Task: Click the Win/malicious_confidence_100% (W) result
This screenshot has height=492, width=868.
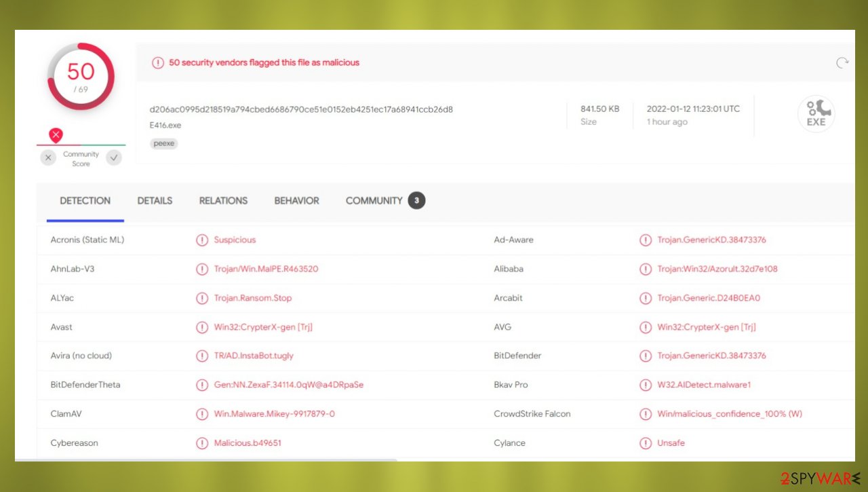Action: click(x=730, y=414)
